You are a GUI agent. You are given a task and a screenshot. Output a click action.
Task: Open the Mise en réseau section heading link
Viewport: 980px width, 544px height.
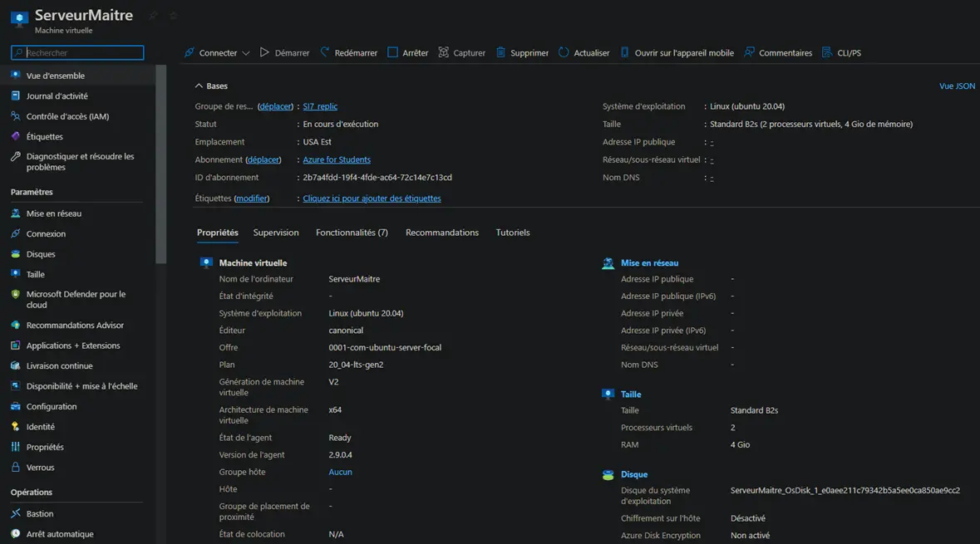click(x=649, y=263)
